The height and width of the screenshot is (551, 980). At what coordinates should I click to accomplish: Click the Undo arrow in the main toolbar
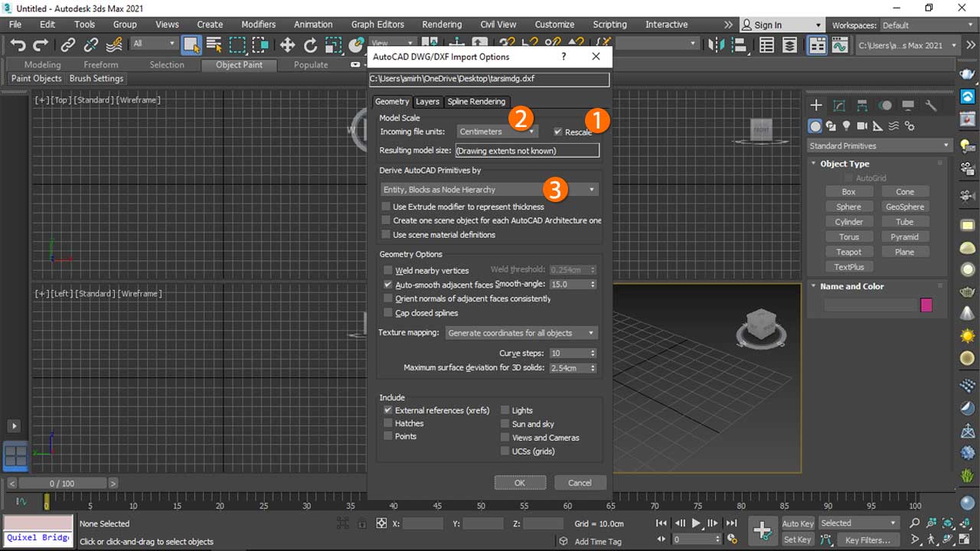[18, 45]
